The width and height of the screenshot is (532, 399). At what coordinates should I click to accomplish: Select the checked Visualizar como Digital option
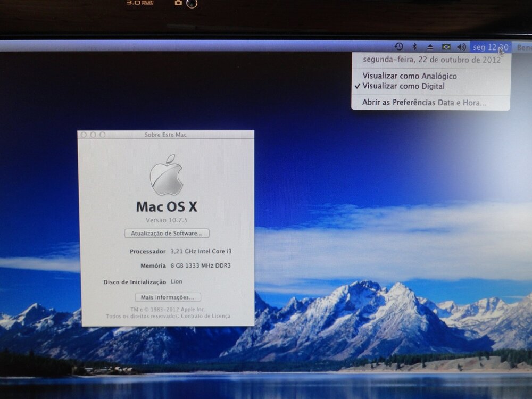point(403,86)
